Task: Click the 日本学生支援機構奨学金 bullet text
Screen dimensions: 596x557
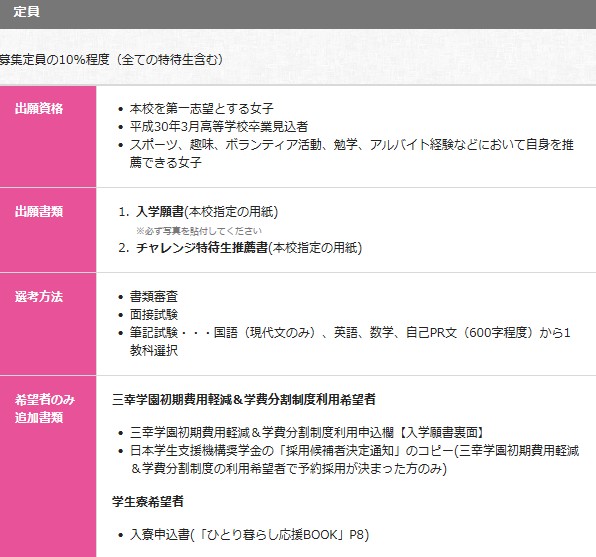Action: pos(354,459)
